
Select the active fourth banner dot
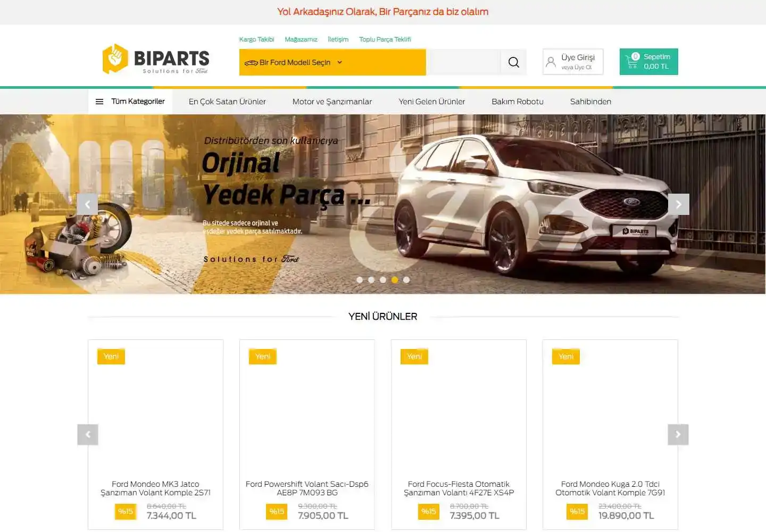point(395,280)
